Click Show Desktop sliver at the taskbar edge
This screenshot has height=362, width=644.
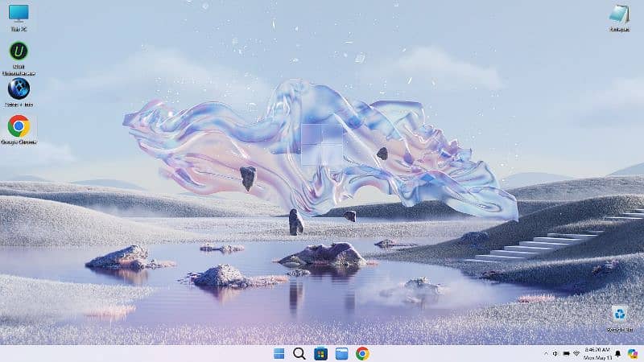click(x=642, y=353)
